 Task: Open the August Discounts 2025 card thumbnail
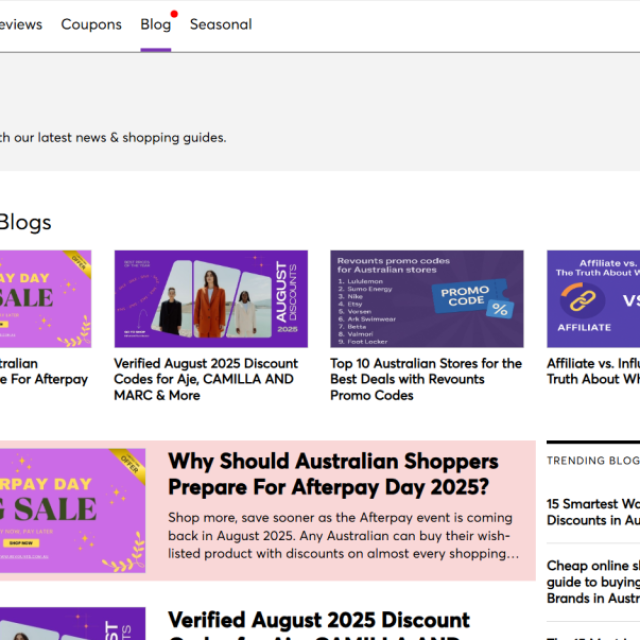pyautogui.click(x=211, y=299)
